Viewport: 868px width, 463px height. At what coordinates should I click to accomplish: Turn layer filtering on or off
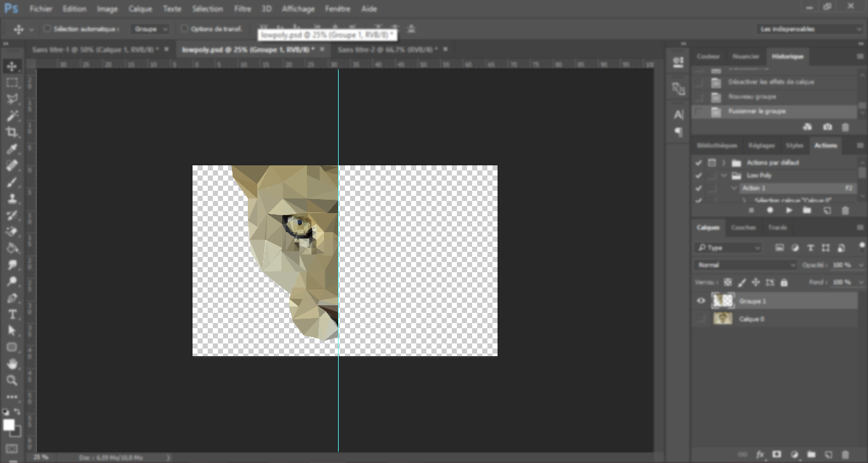click(862, 246)
